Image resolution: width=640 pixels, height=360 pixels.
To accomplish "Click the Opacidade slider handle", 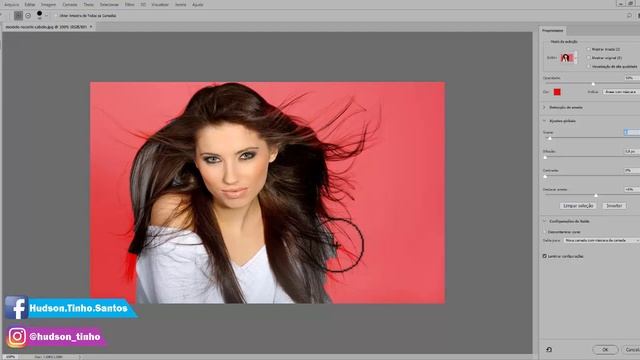I will [593, 84].
